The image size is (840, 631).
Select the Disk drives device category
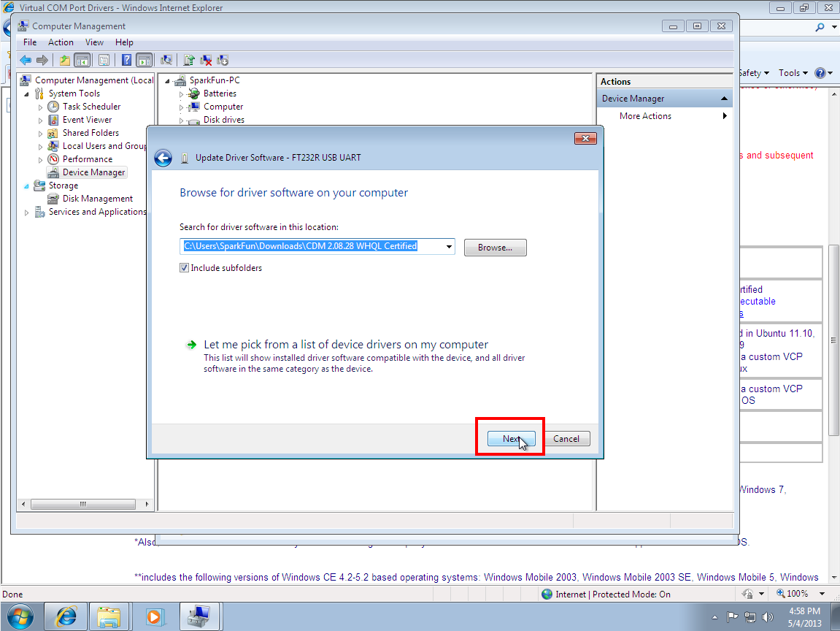coord(224,120)
